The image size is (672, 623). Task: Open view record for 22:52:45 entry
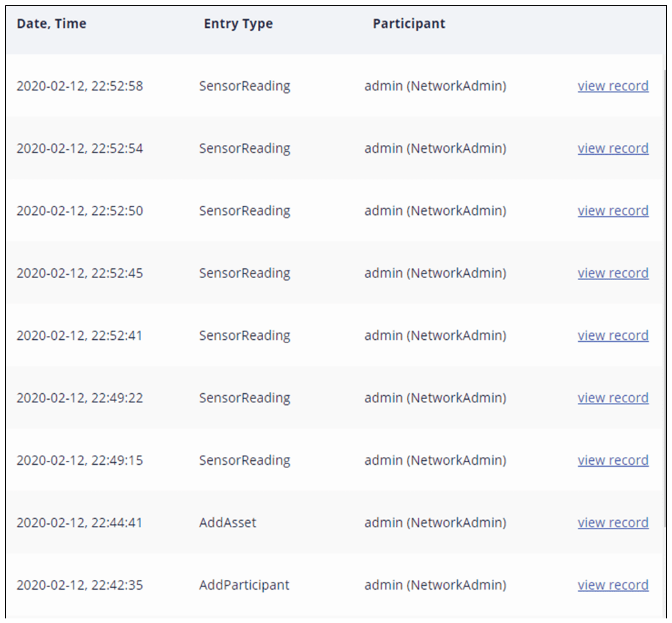613,273
